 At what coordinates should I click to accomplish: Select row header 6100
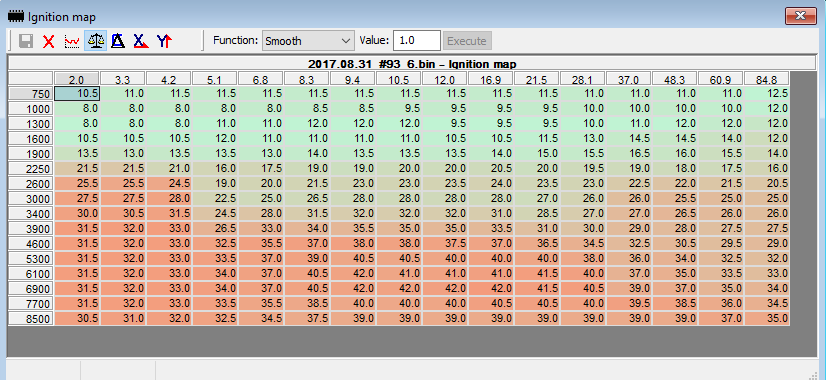coord(31,274)
